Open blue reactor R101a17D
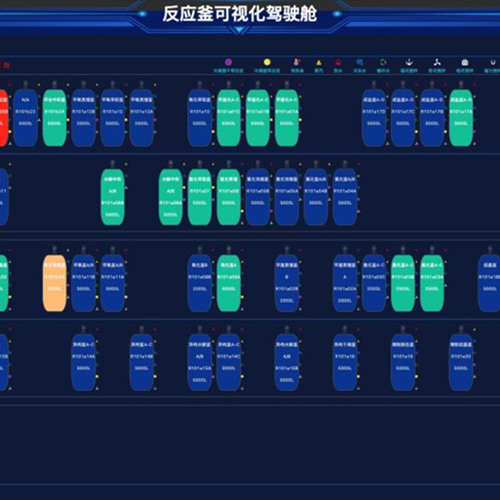The height and width of the screenshot is (500, 500). click(x=374, y=118)
